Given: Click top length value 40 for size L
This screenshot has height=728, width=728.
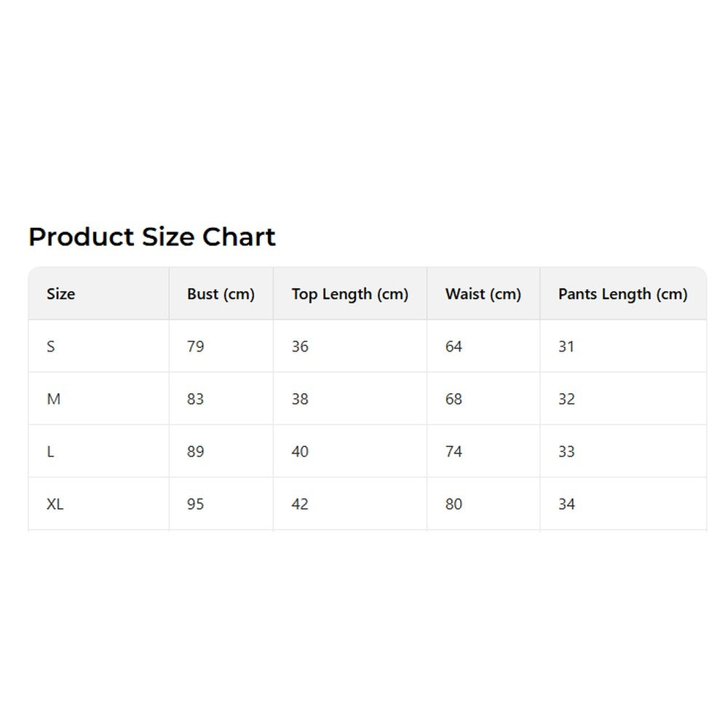Looking at the screenshot, I should click(x=300, y=451).
